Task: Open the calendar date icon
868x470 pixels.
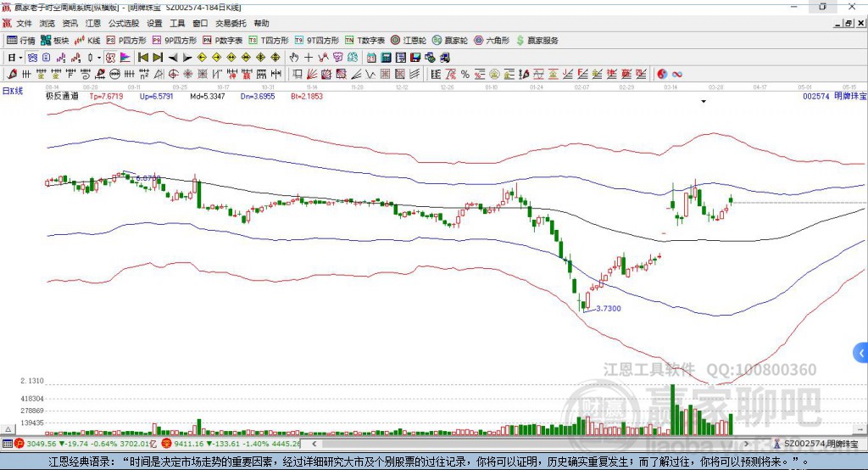Action: (x=371, y=58)
